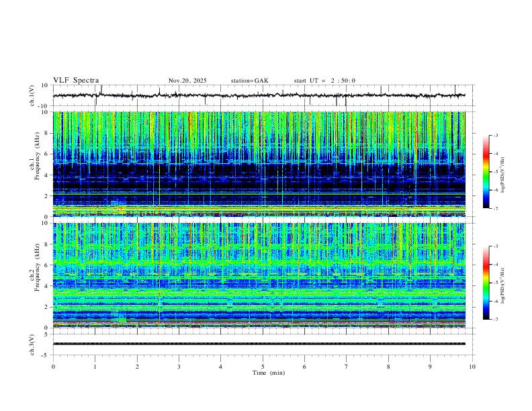Click the ch.1 voltage waveform trace panel
The image size is (532, 411).
[263, 95]
